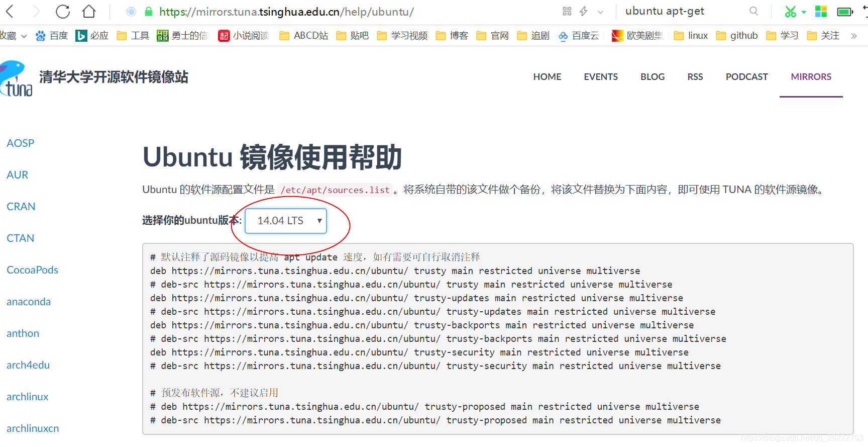Viewport: 868px width, 447px height.
Task: Click the lightning speed mode icon
Action: (x=584, y=11)
